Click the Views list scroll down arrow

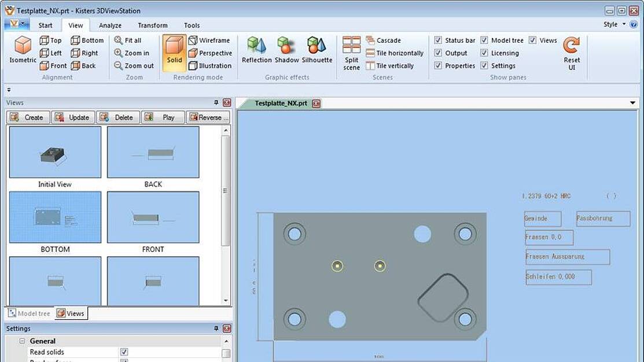(226, 301)
